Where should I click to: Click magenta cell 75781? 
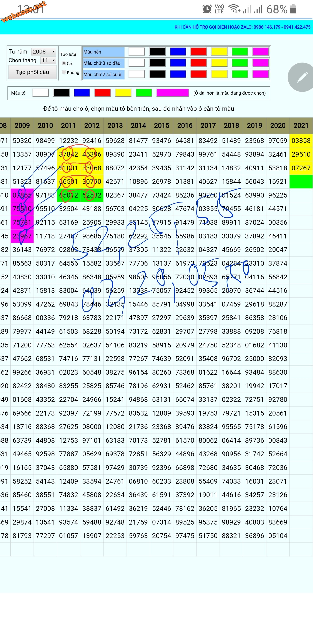point(22,223)
